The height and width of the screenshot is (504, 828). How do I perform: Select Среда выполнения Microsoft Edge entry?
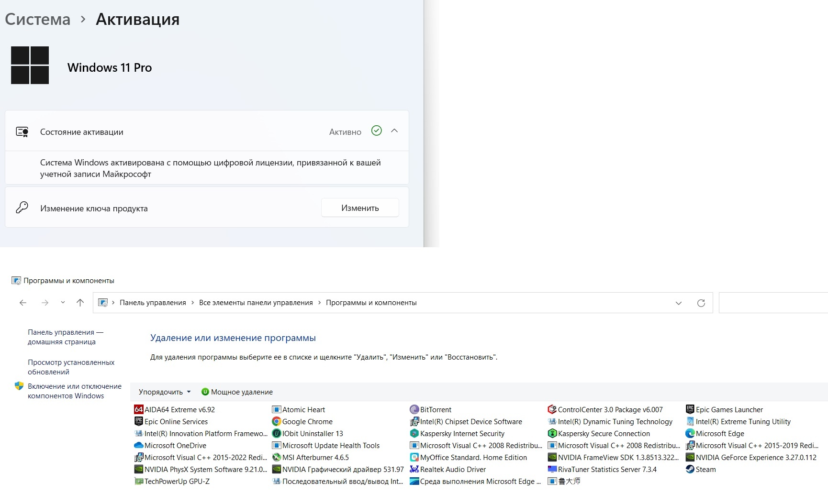point(475,481)
